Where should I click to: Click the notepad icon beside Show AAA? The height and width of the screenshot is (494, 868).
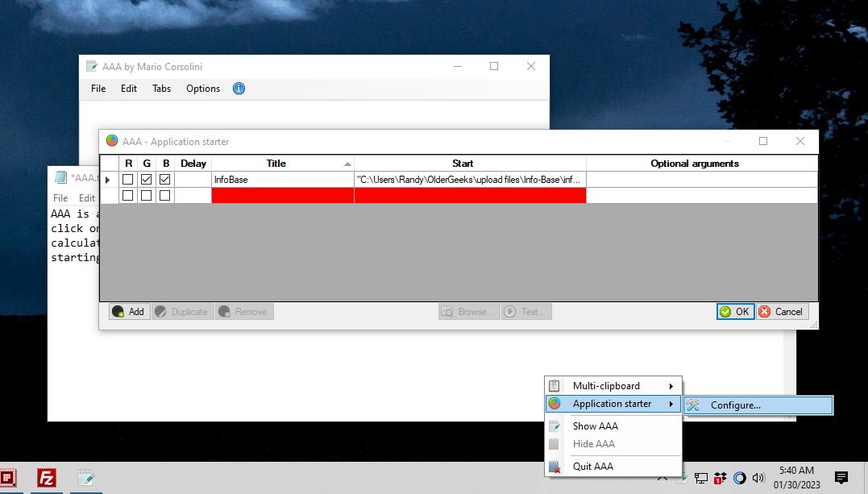point(554,426)
